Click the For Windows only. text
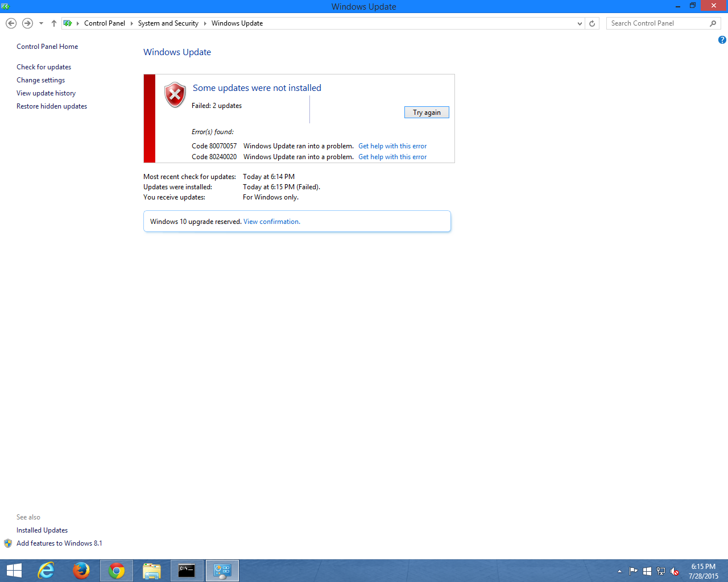 pyautogui.click(x=271, y=197)
